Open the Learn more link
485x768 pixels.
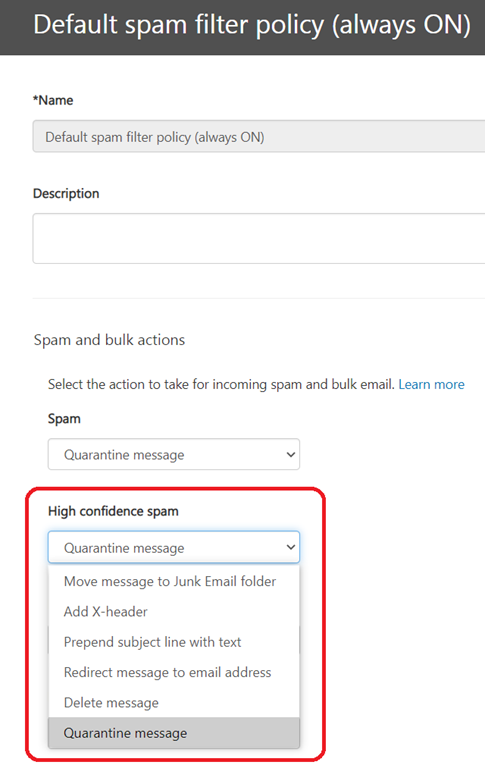[x=431, y=384]
